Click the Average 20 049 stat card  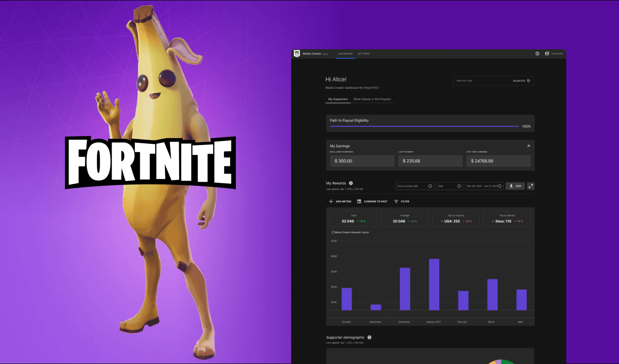click(405, 219)
